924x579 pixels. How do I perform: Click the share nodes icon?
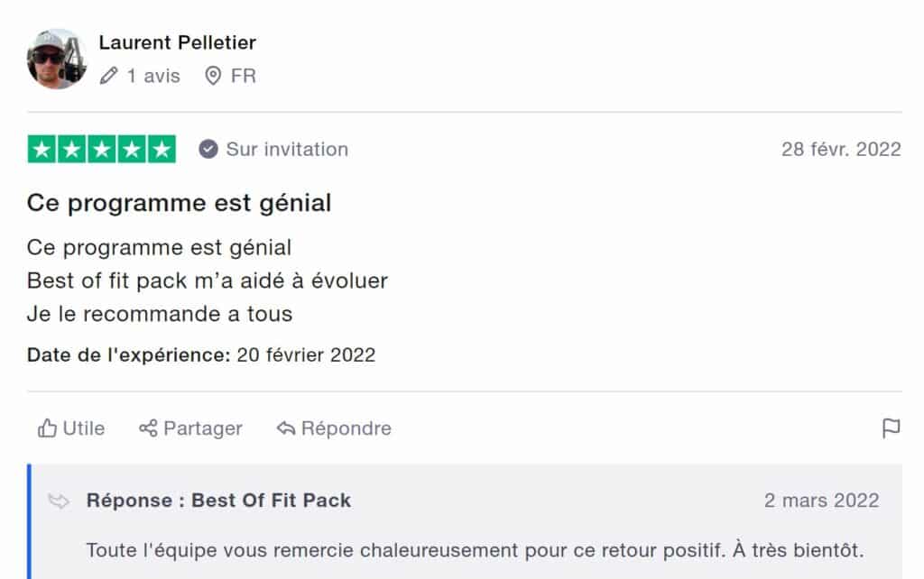[x=148, y=428]
